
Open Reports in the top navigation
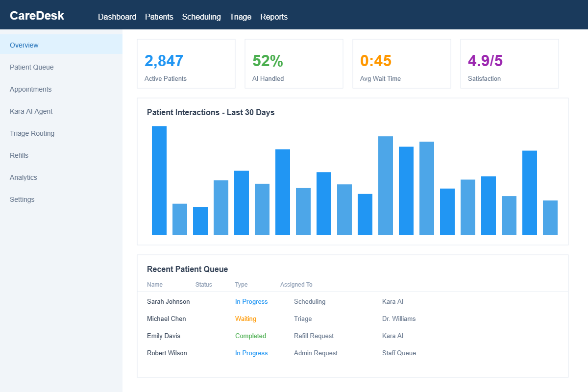[274, 17]
